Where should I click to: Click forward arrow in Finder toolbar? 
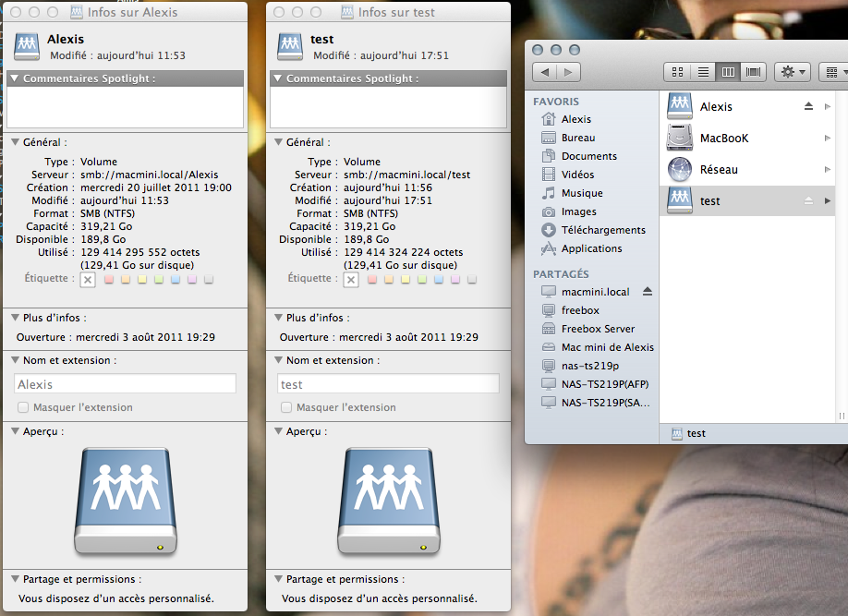pos(568,72)
